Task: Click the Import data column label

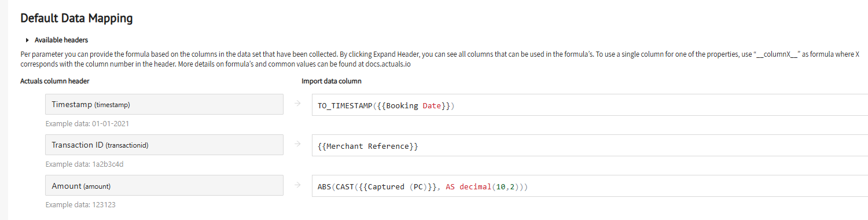Action: (x=332, y=81)
